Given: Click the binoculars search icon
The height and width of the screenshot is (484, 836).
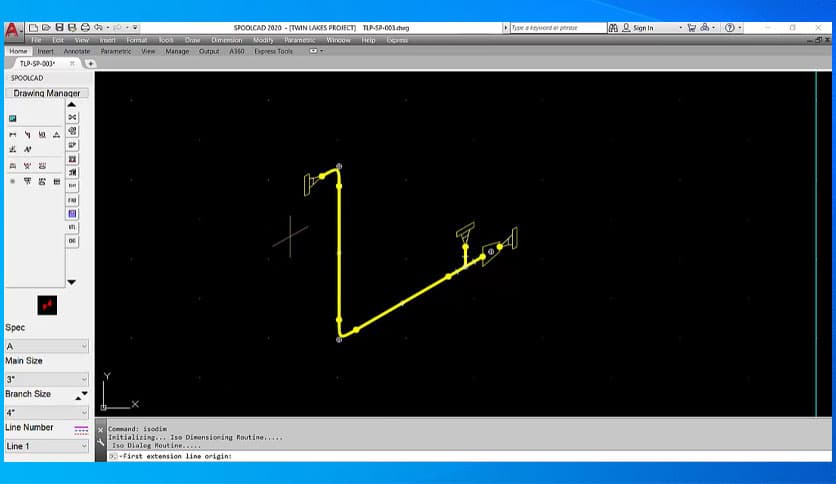Looking at the screenshot, I should click(613, 28).
